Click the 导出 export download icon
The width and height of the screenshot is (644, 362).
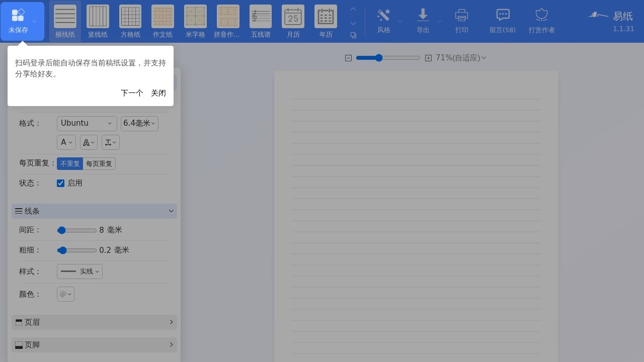[x=423, y=16]
